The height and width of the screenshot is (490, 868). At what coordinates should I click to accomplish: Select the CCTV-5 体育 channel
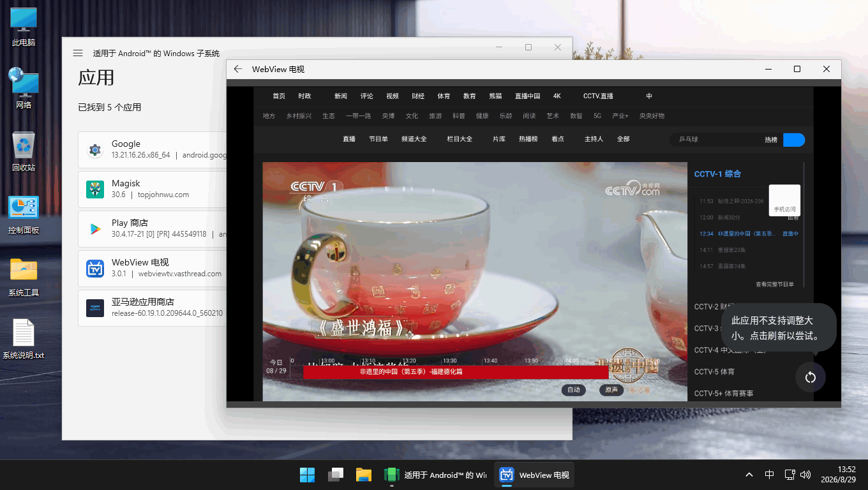[714, 372]
